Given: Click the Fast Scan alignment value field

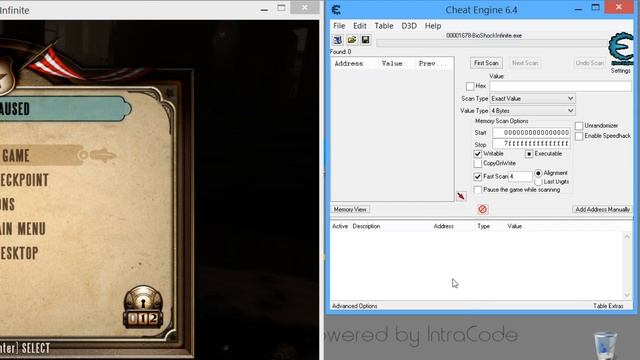Looking at the screenshot, I should 520,177.
